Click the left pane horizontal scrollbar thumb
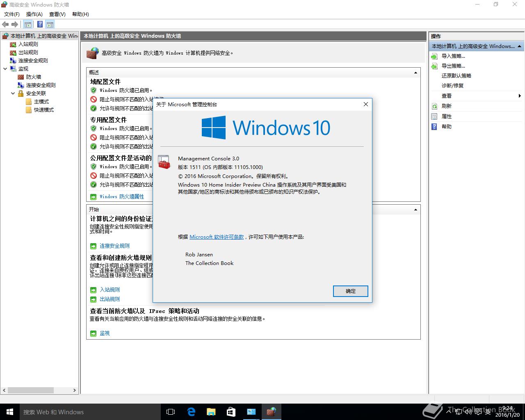The width and height of the screenshot is (525, 420). pos(30,390)
